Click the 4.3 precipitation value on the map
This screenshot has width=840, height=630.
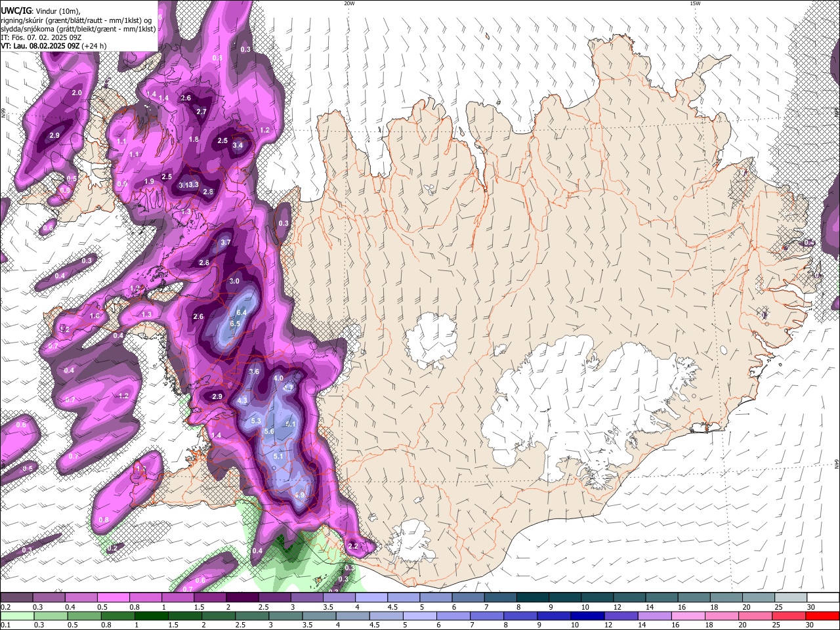[242, 400]
